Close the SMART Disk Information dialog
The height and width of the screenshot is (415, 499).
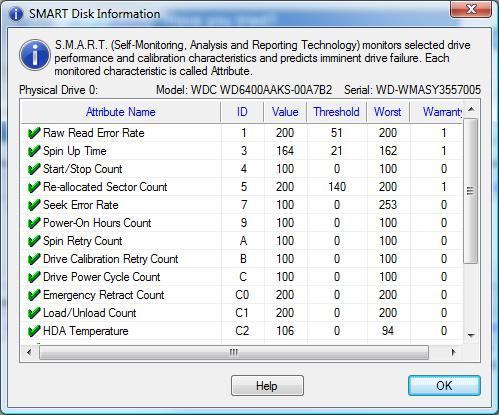click(x=471, y=9)
